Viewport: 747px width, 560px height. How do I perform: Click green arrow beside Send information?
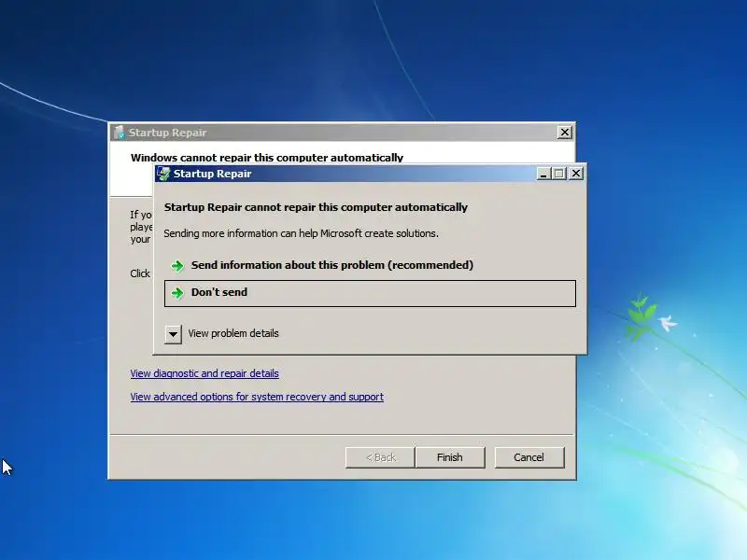point(177,266)
